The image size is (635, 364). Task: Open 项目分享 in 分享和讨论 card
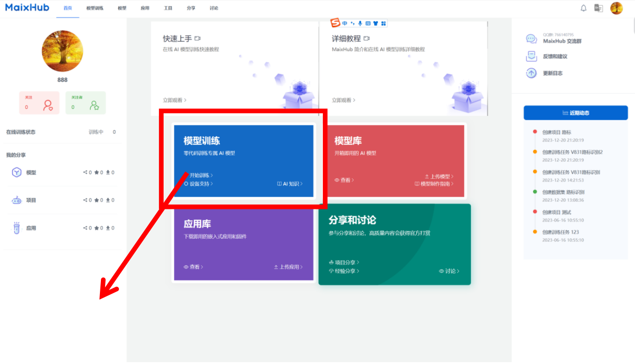coord(344,262)
